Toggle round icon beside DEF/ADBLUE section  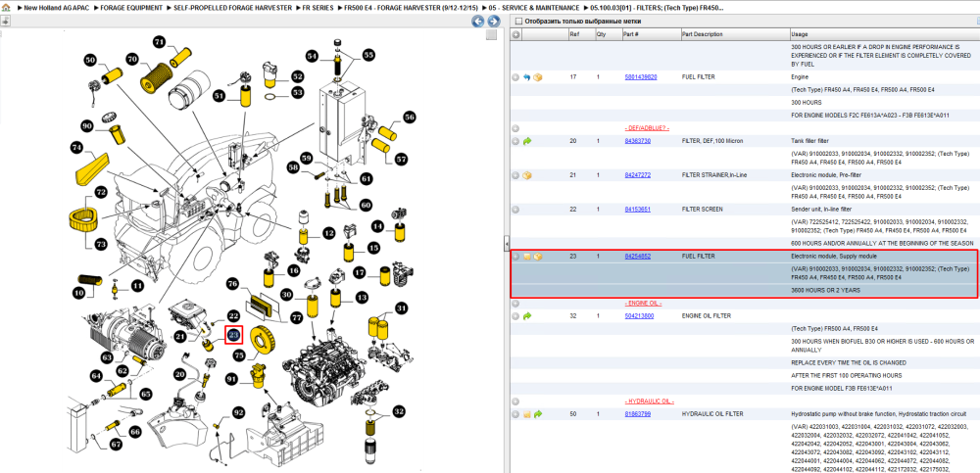[515, 128]
